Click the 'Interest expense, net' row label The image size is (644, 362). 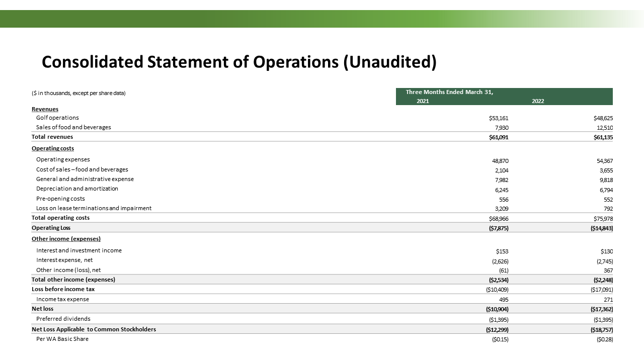tap(64, 260)
